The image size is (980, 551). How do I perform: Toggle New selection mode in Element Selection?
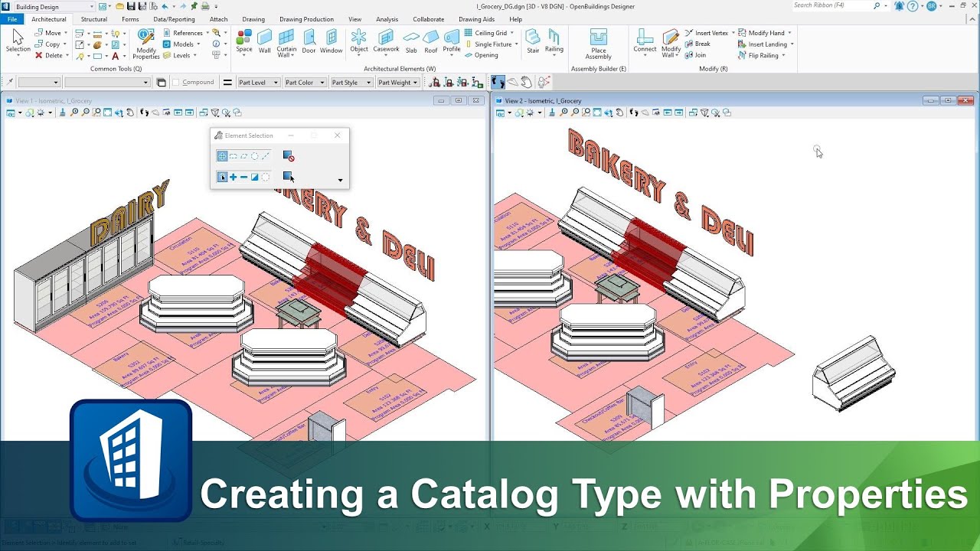pyautogui.click(x=222, y=177)
